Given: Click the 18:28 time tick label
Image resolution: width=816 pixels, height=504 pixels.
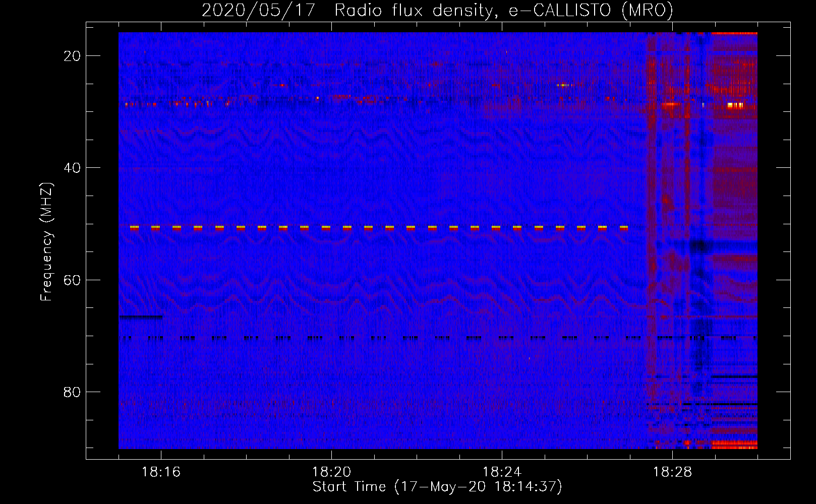Looking at the screenshot, I should tap(673, 472).
